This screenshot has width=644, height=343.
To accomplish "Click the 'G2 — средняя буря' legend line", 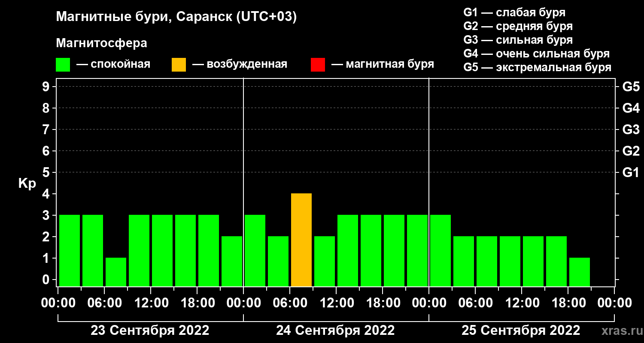I will [518, 26].
